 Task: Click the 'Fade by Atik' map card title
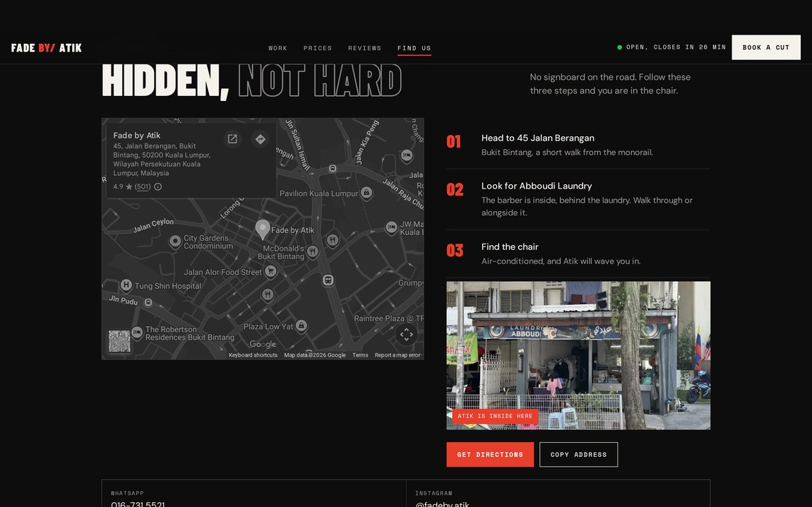pos(137,135)
